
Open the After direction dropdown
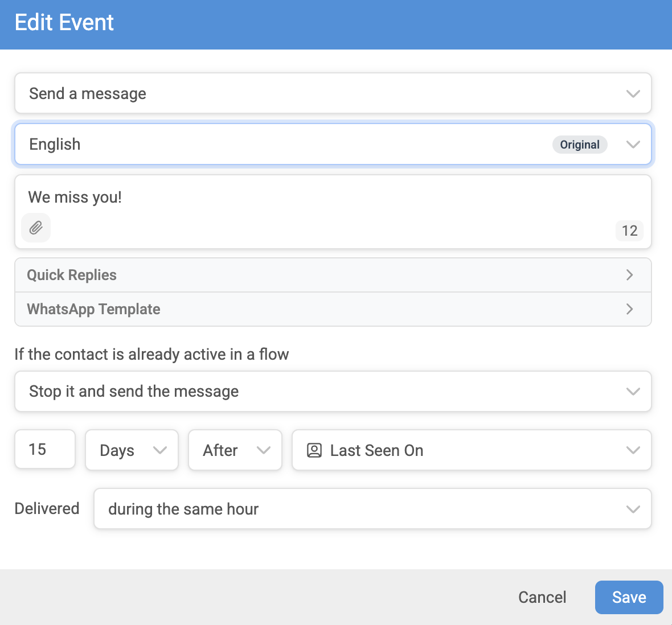(235, 450)
